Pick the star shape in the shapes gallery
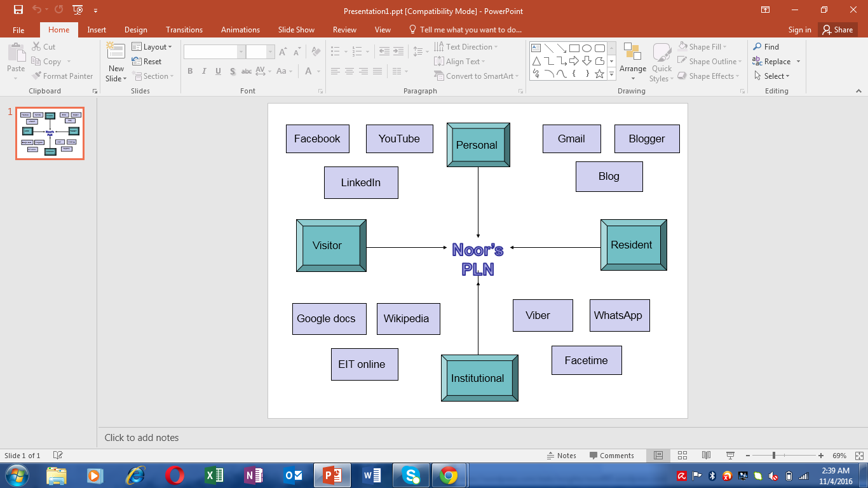The height and width of the screenshot is (488, 868). pos(599,74)
